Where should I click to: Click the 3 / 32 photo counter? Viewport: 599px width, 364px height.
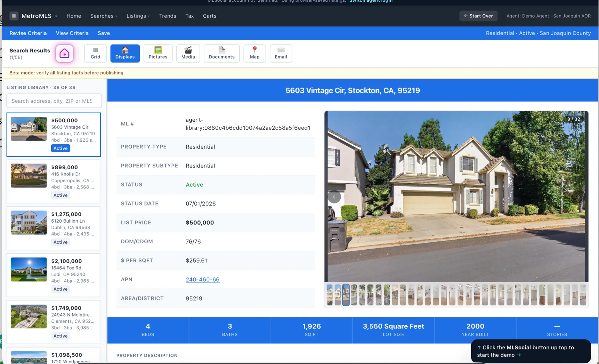574,119
